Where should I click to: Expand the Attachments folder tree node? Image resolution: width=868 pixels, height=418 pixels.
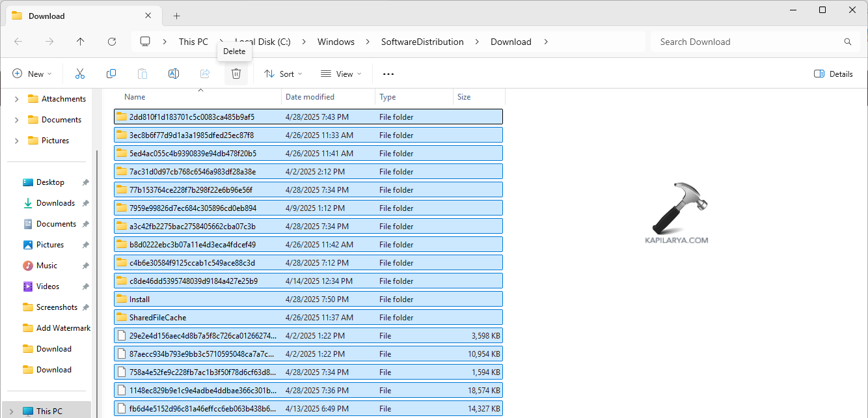[17, 99]
